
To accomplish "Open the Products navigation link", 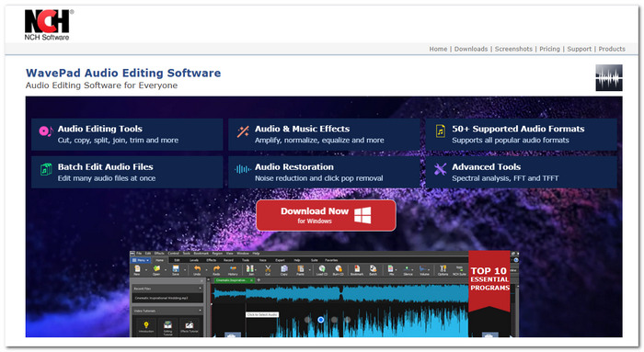I will point(612,49).
